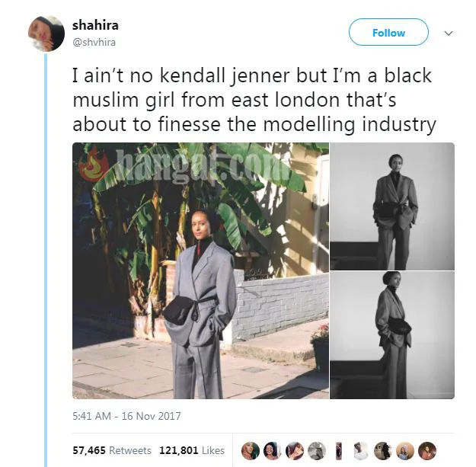Image resolution: width=476 pixels, height=467 pixels.
Task: Open the lower black-and-white side-profile photo
Action: [392, 335]
